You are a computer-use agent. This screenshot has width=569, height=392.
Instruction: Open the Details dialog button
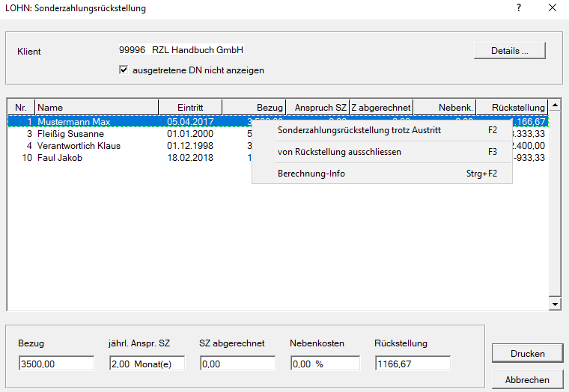click(509, 51)
